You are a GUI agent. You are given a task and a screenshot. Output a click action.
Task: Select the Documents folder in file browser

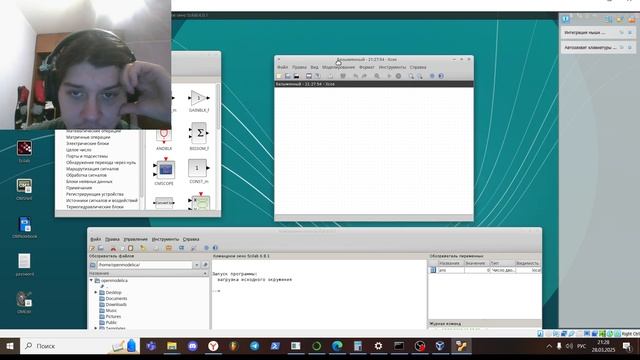pos(116,299)
